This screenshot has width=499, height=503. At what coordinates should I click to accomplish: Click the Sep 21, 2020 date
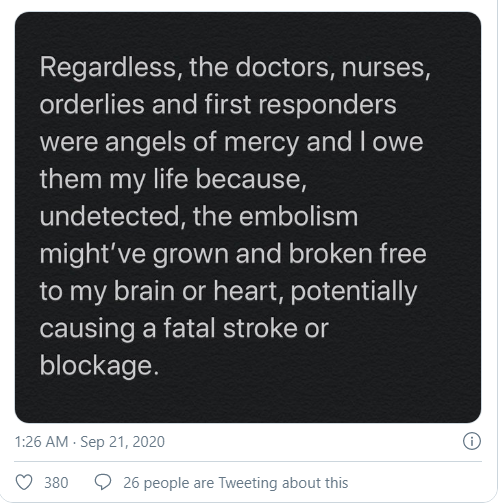coord(123,442)
